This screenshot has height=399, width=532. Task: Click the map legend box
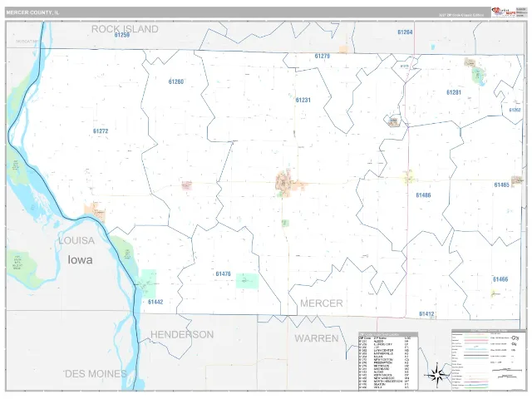click(x=489, y=360)
